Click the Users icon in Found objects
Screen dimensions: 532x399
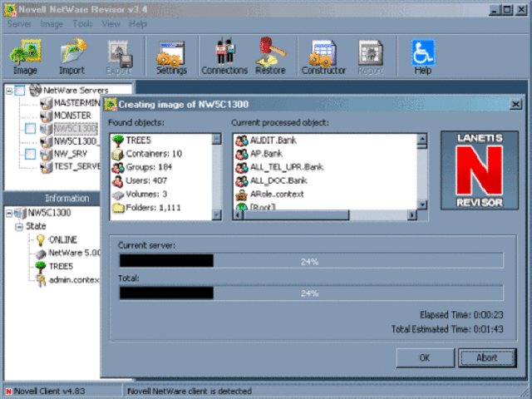click(118, 181)
